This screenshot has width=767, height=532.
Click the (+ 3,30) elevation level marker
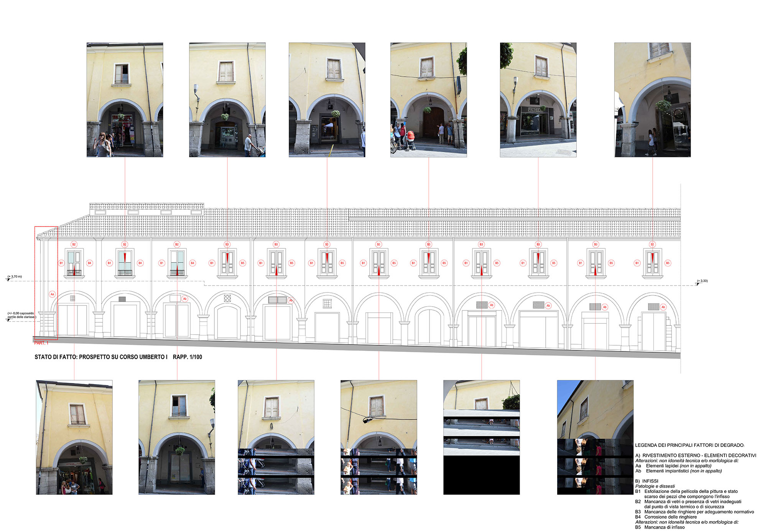[702, 281]
